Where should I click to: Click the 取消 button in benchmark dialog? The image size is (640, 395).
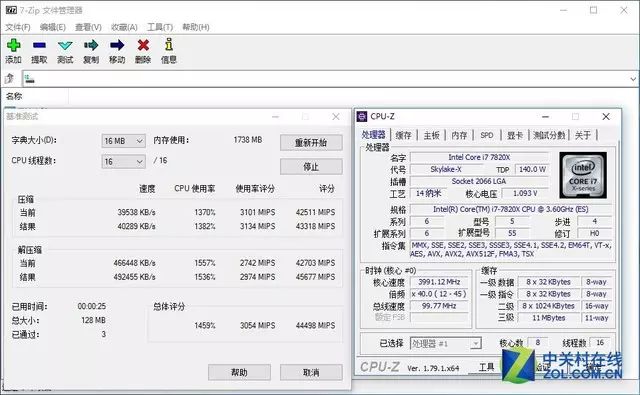click(311, 372)
